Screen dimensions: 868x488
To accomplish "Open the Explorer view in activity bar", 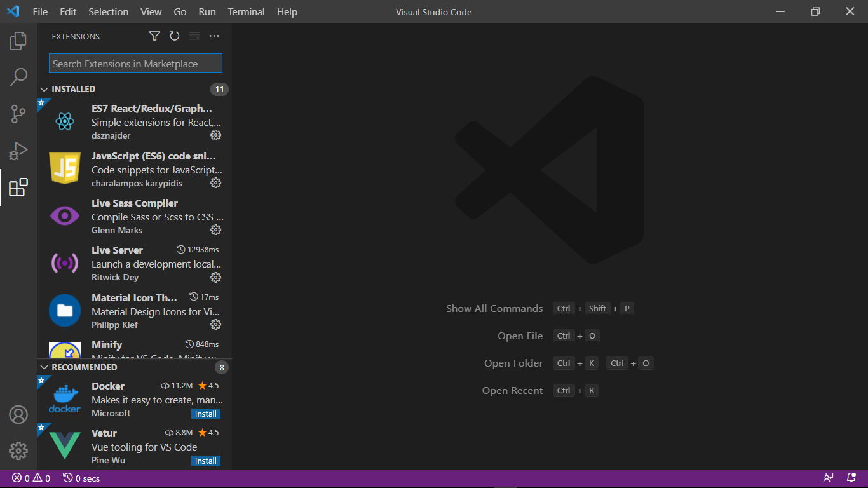I will tap(18, 41).
